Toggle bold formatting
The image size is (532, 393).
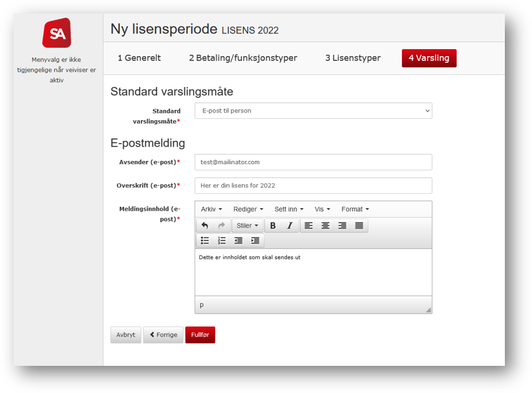click(273, 226)
